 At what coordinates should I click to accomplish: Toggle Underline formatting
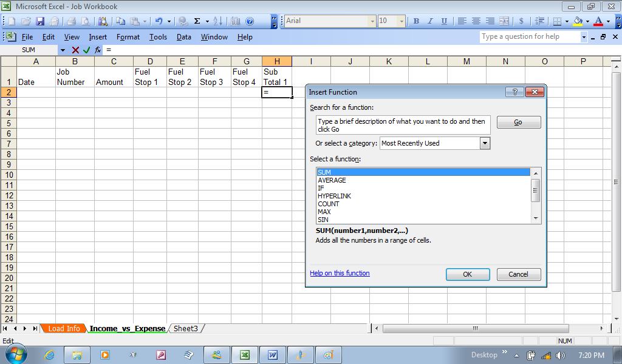[444, 21]
